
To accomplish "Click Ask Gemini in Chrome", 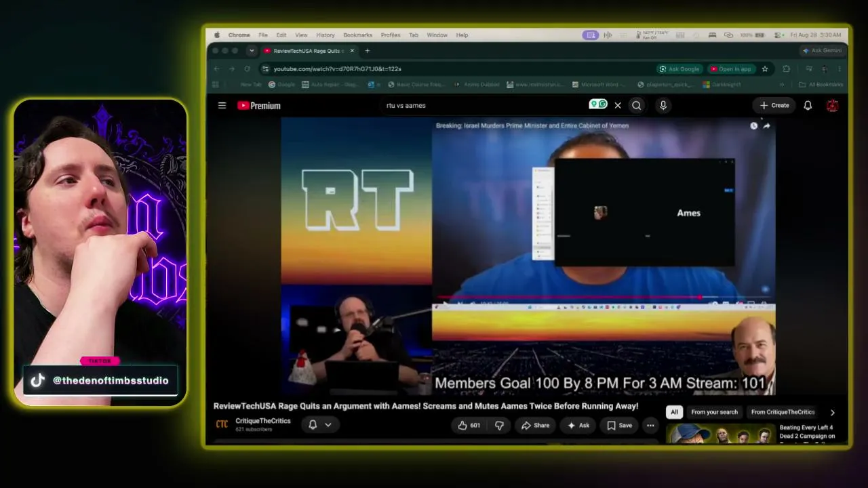I will (x=822, y=51).
